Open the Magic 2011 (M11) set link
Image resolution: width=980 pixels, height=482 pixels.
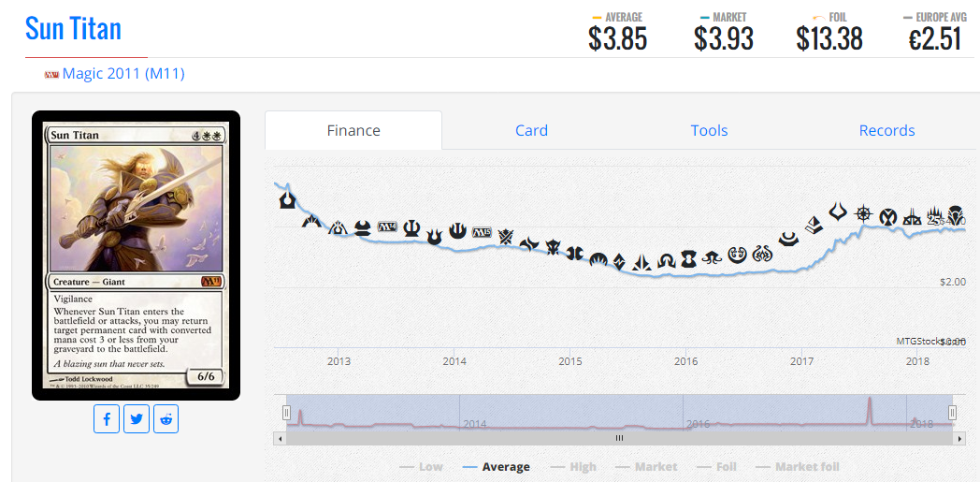click(x=123, y=74)
